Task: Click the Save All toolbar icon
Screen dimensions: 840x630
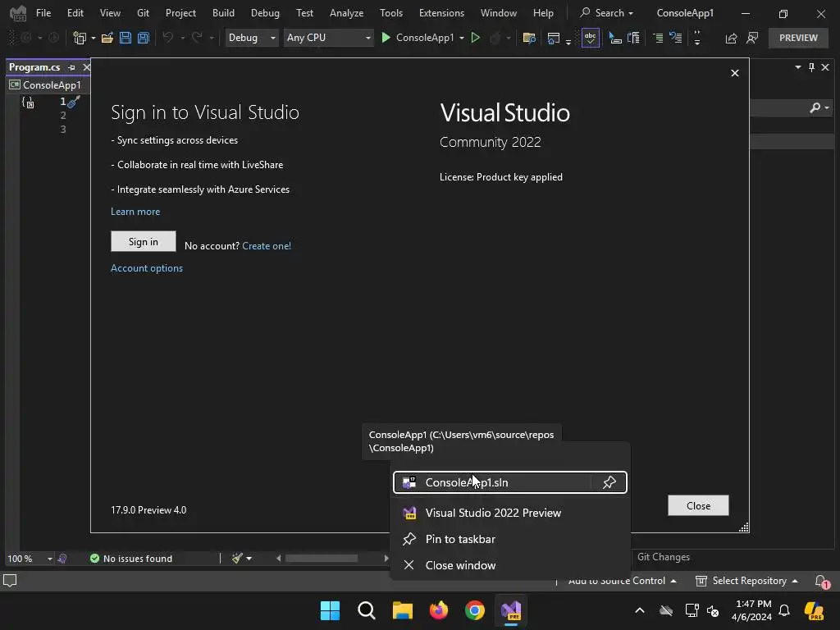Action: click(x=144, y=38)
